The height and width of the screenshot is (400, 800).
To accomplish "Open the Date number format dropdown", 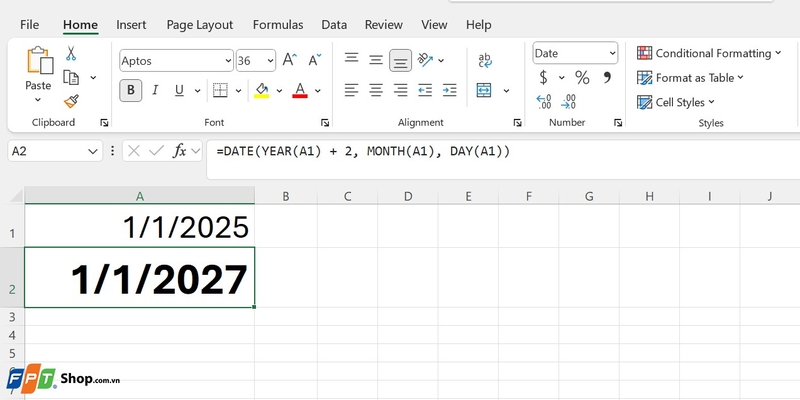I will click(612, 53).
